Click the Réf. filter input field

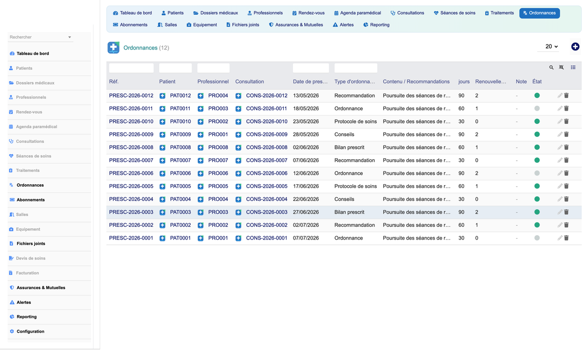click(x=131, y=68)
